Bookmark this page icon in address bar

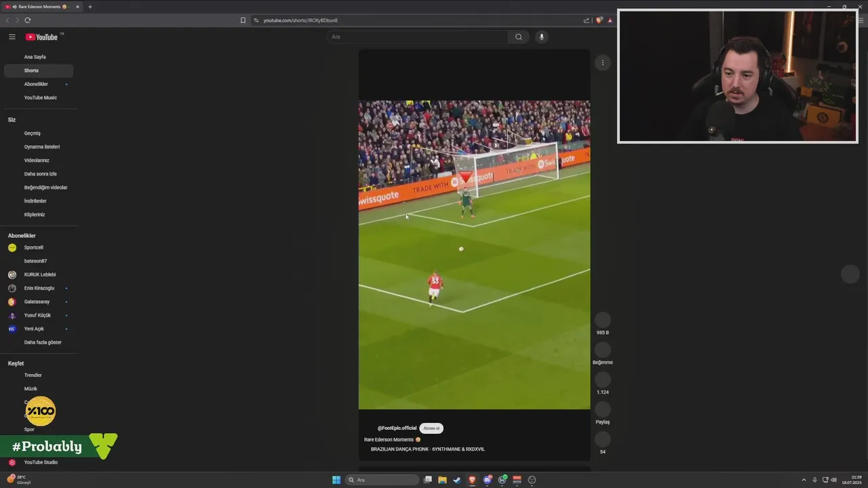[243, 20]
